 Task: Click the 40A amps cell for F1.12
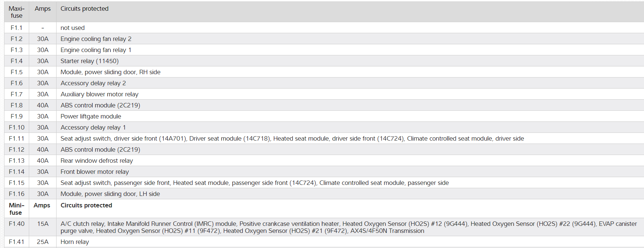coord(42,149)
